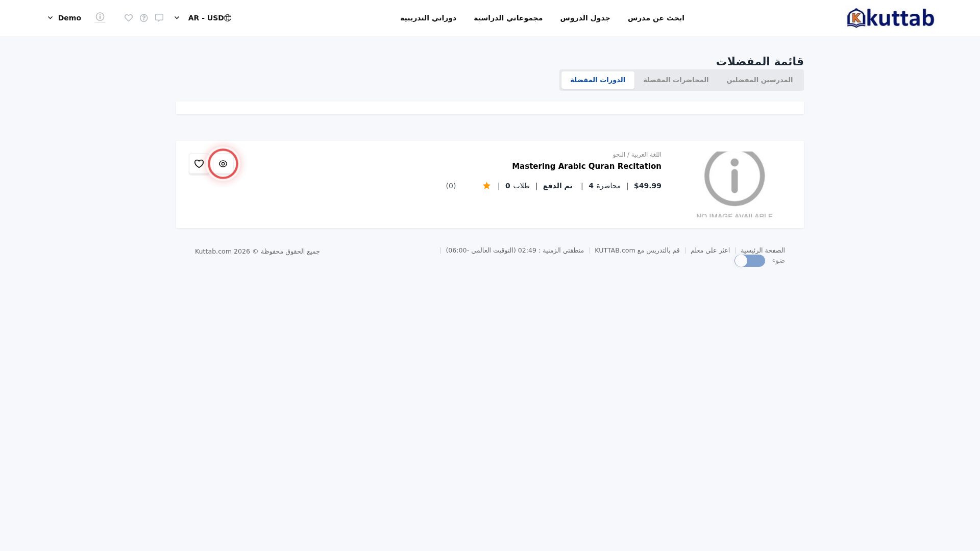
Task: Click the orange rating star
Action: [486, 186]
